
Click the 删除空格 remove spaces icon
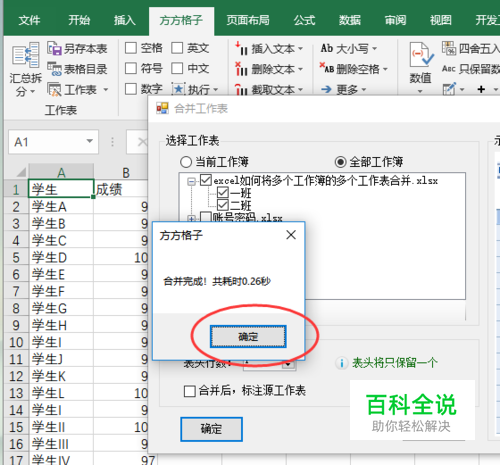[x=327, y=68]
